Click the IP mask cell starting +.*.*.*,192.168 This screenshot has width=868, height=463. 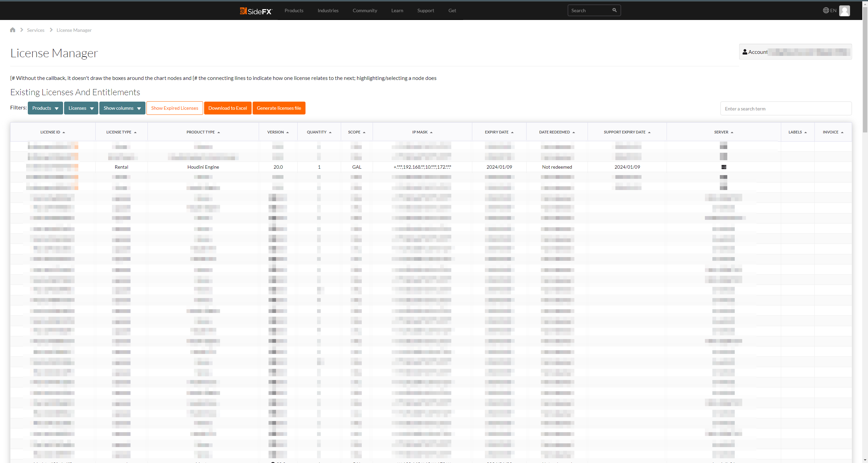(422, 167)
